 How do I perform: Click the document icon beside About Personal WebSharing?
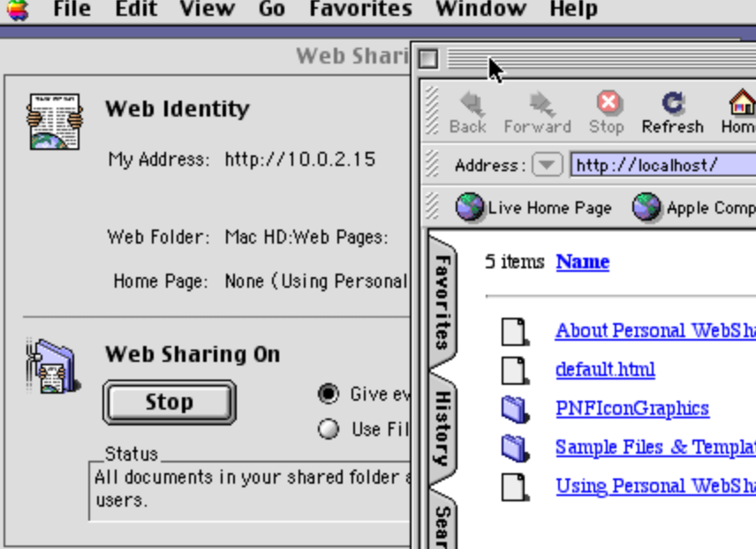(515, 332)
